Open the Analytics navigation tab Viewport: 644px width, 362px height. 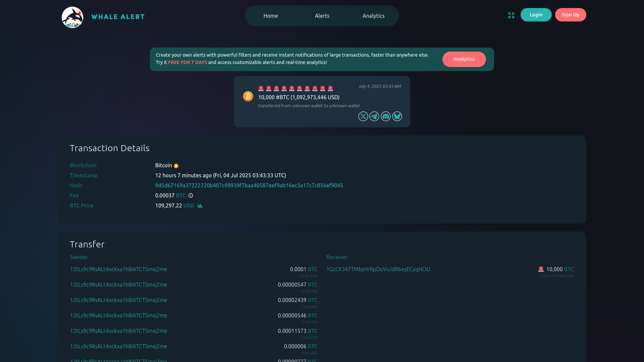373,16
